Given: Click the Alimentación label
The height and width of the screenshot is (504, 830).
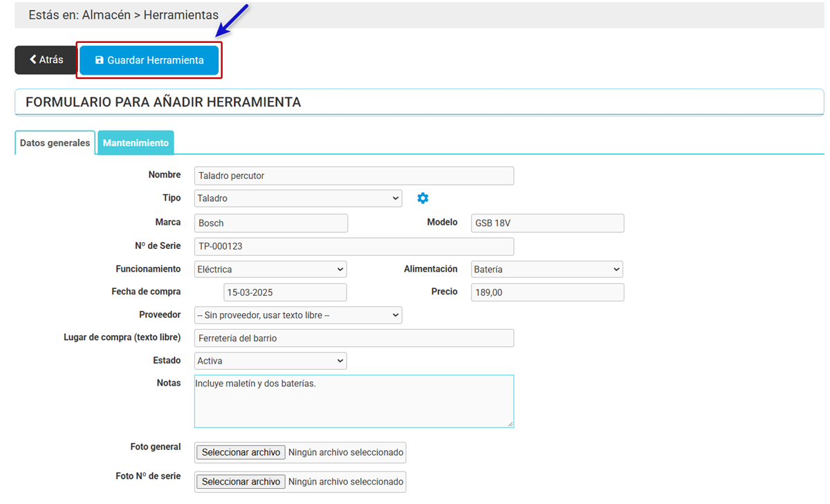Looking at the screenshot, I should coord(431,269).
